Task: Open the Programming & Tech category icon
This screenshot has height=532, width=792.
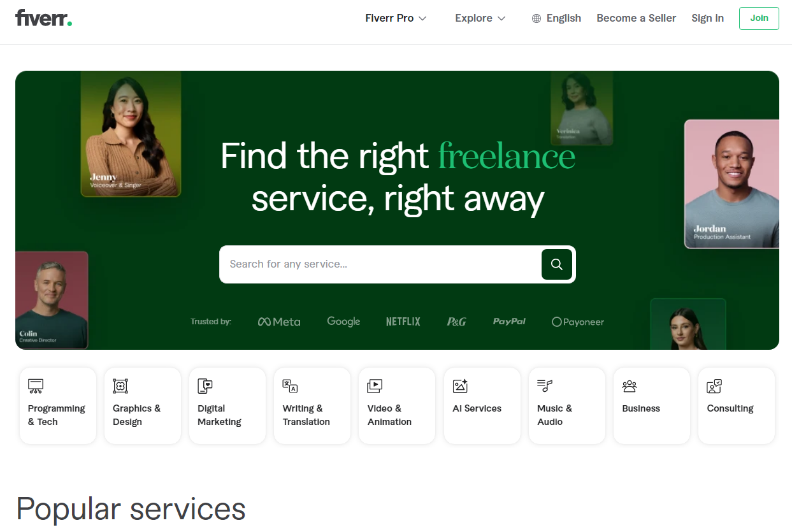Action: [x=36, y=386]
